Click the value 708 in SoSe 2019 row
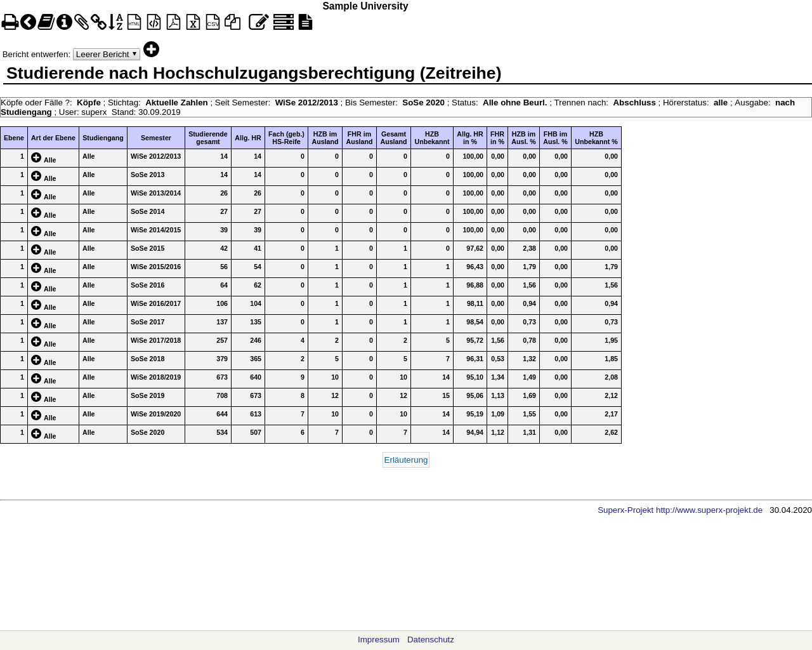The height and width of the screenshot is (650, 812). tap(221, 395)
